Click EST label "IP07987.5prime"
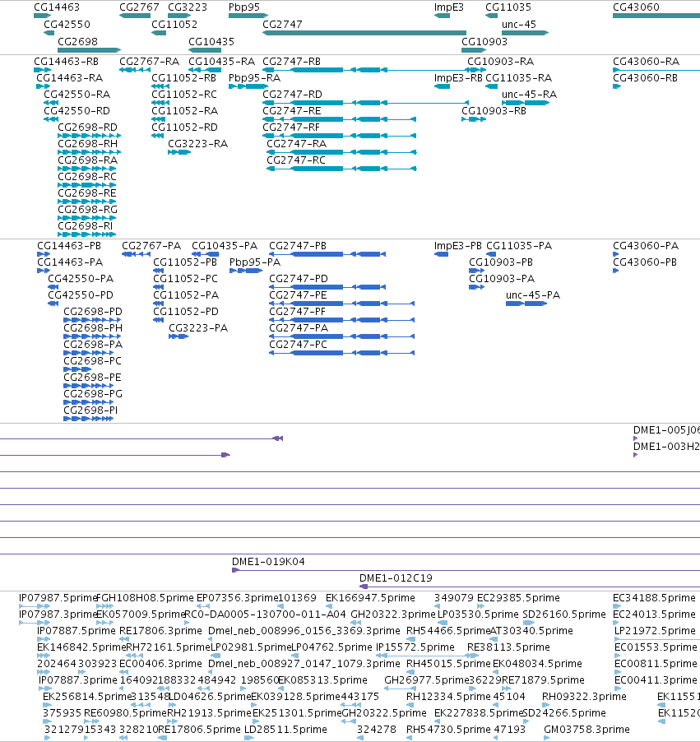Image resolution: width=700 pixels, height=742 pixels. coord(58,598)
